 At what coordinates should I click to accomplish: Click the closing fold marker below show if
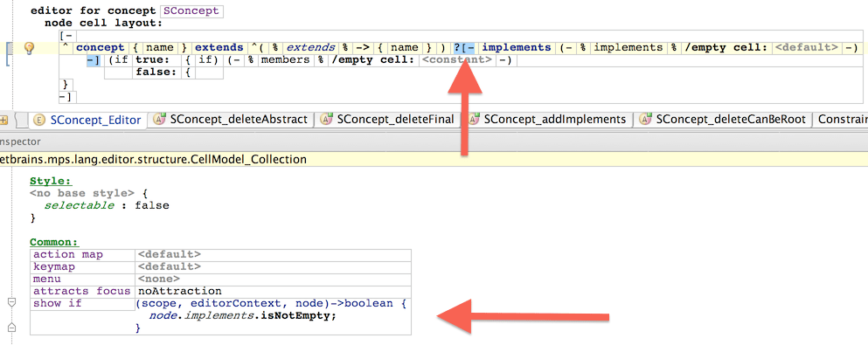coord(11,328)
